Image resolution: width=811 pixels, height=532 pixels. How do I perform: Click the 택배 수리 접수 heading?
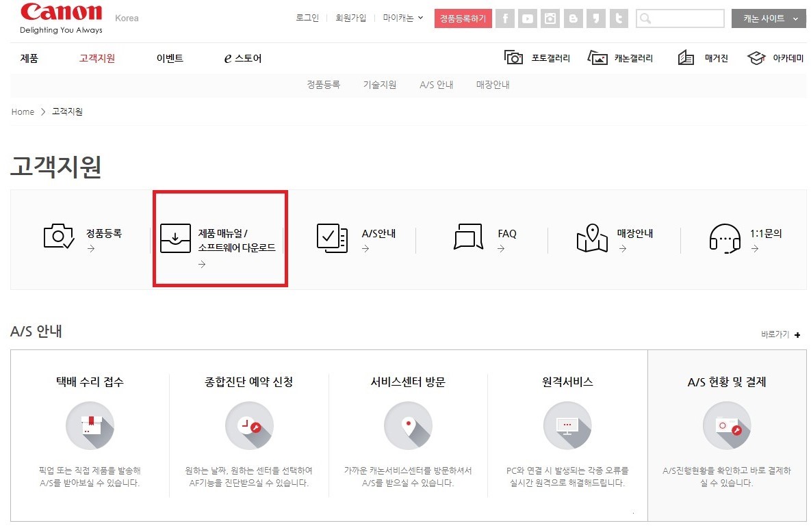(90, 382)
